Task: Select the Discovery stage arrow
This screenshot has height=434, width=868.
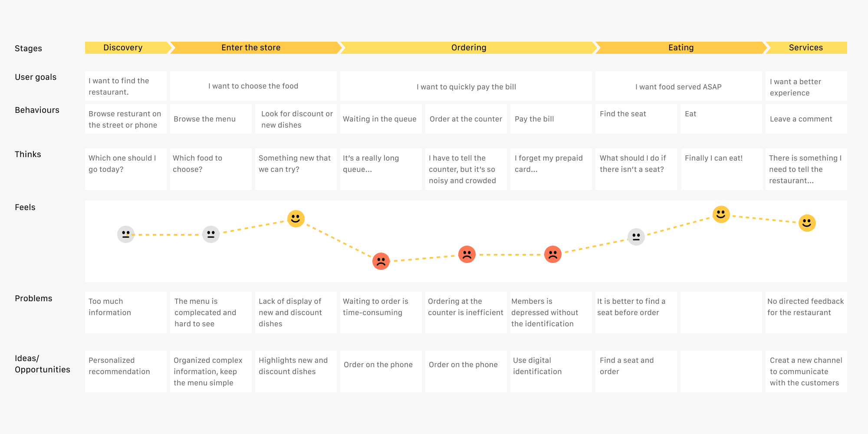Action: pyautogui.click(x=123, y=48)
